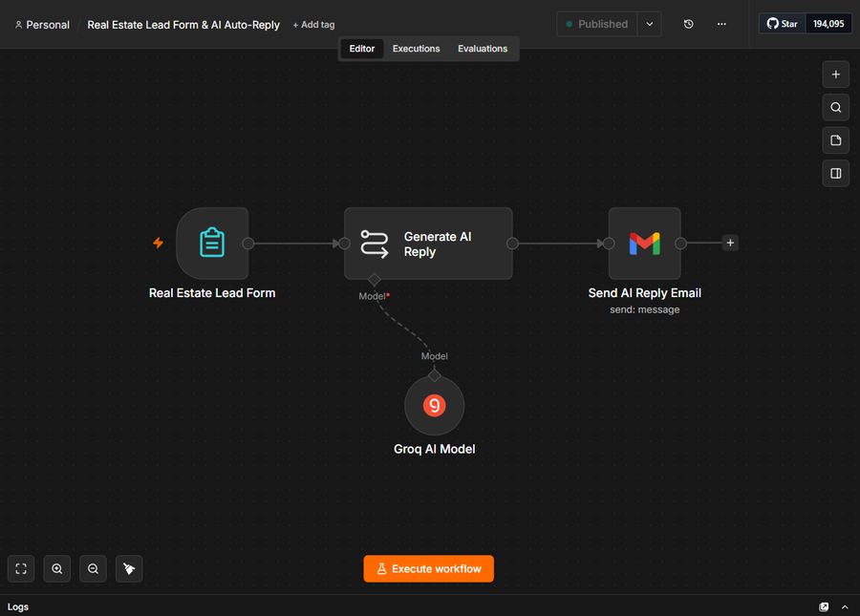Click the Execute workflow button
Image resolution: width=860 pixels, height=616 pixels.
(x=428, y=568)
